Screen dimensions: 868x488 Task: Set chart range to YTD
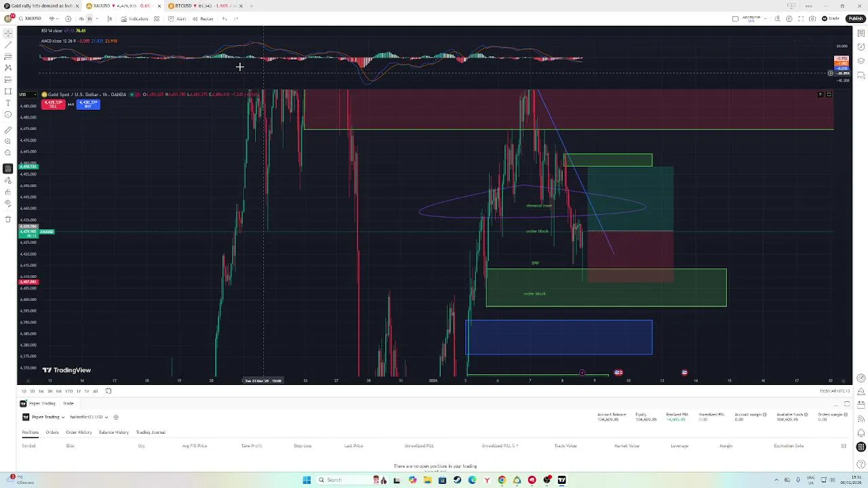click(68, 391)
